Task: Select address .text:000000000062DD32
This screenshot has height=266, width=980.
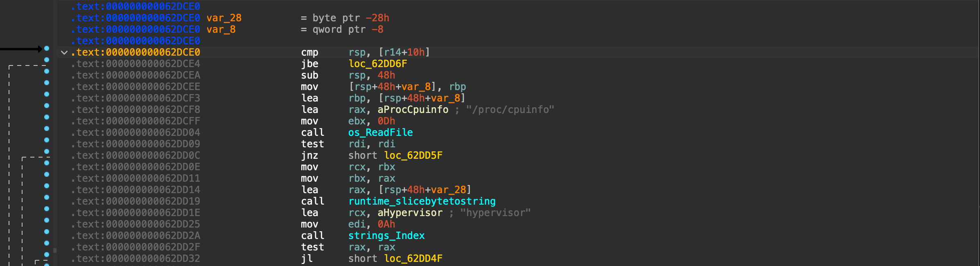Action: tap(135, 259)
